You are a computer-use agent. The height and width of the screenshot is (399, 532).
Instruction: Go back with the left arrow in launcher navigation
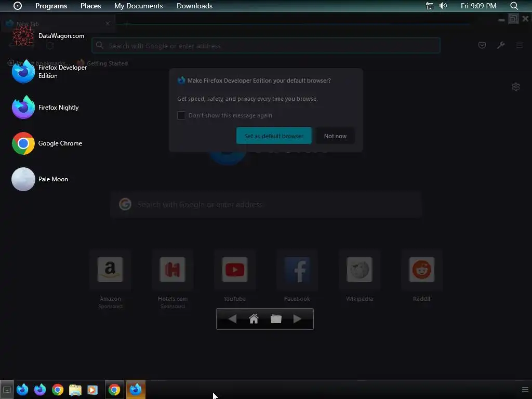232,319
